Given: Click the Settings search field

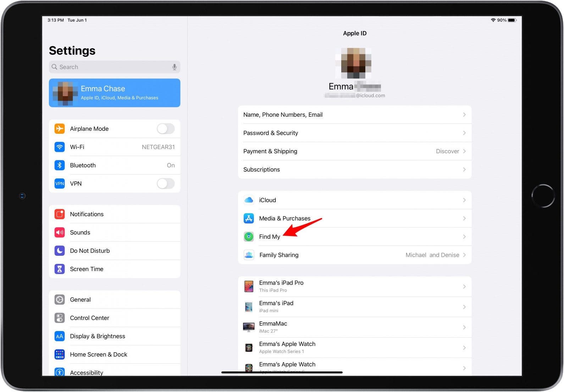Looking at the screenshot, I should 115,67.
